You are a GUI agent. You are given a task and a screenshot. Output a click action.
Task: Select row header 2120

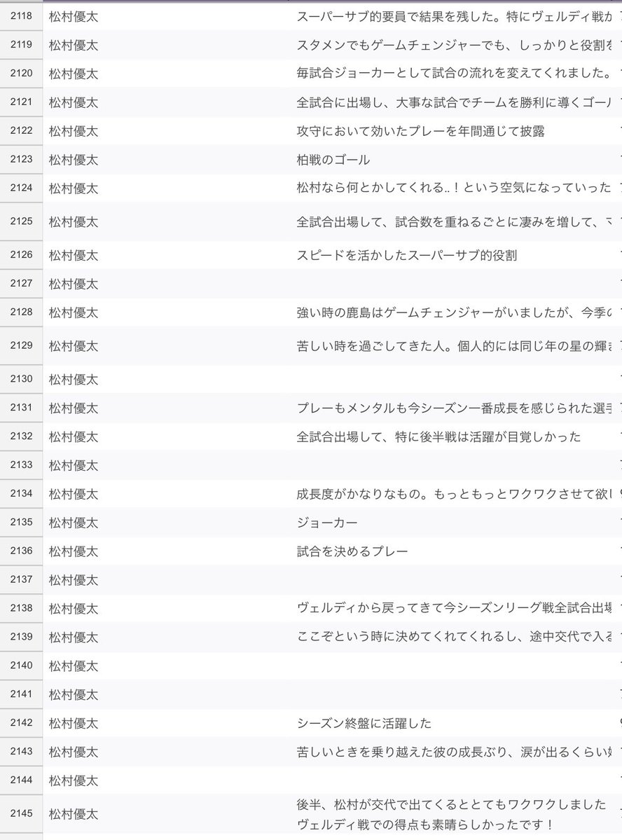tap(21, 74)
